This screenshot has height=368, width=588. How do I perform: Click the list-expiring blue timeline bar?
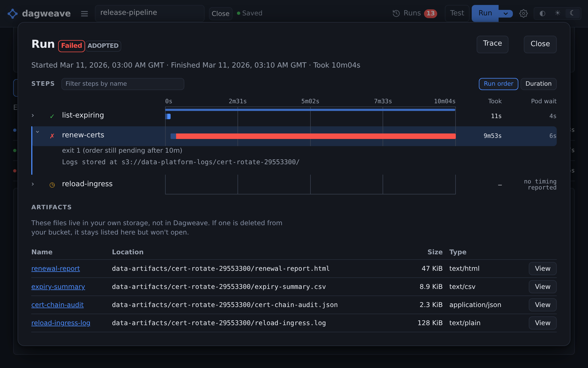168,116
